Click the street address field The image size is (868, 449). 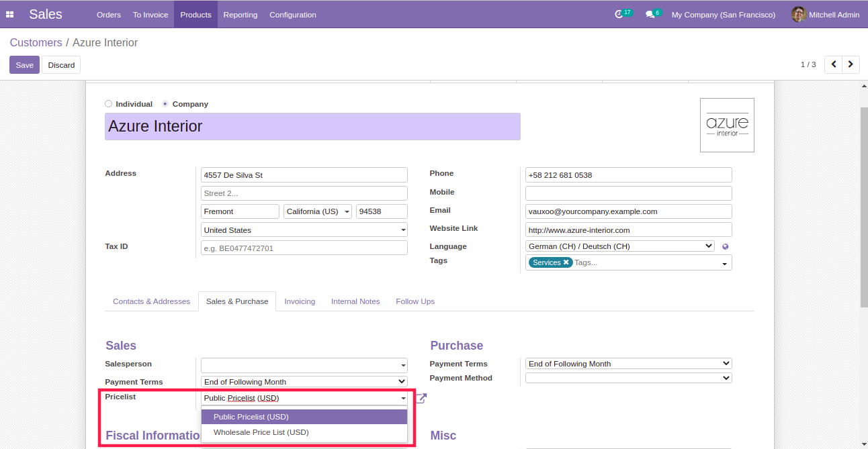point(304,175)
